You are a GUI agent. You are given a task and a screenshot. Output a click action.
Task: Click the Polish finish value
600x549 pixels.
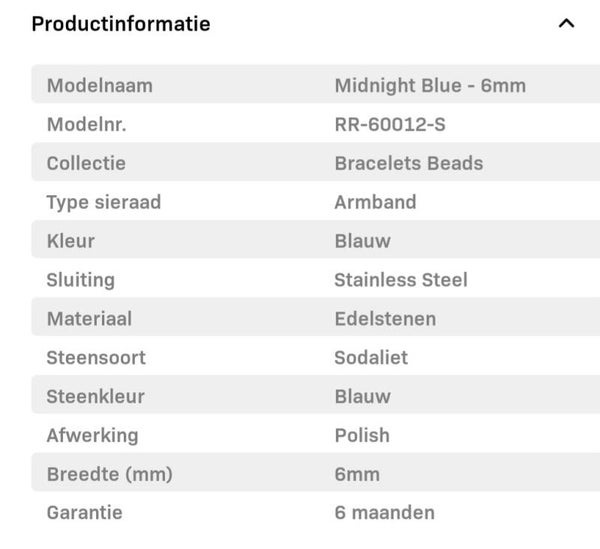click(x=362, y=435)
